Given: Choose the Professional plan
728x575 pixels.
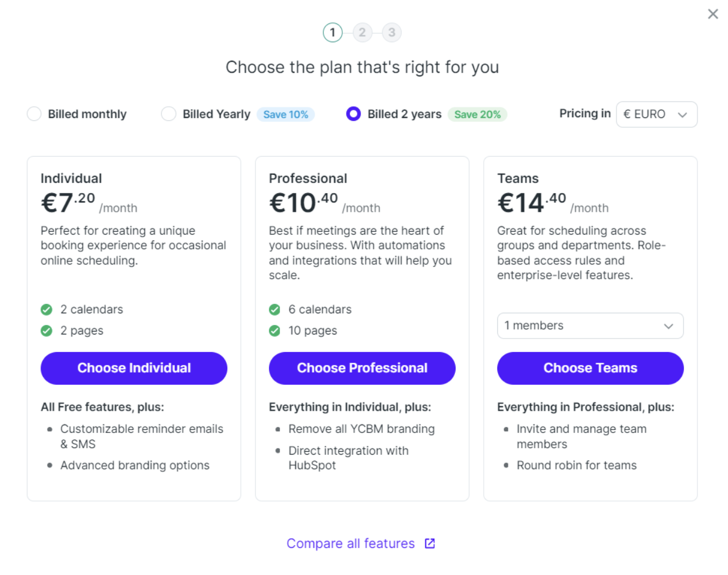Looking at the screenshot, I should 362,368.
